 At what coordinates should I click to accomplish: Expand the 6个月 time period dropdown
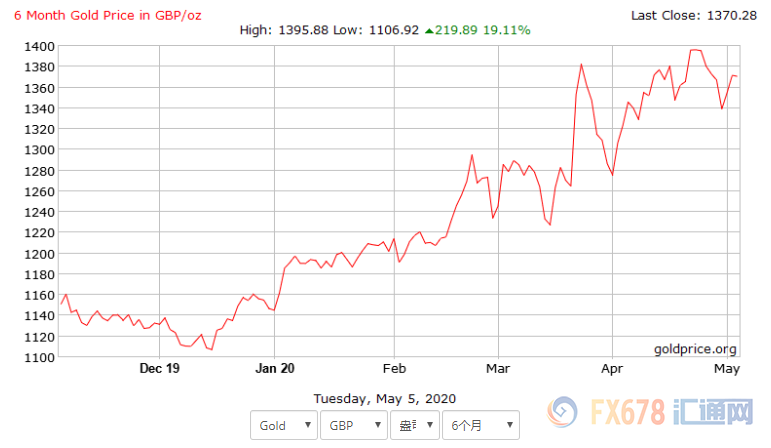tap(480, 425)
